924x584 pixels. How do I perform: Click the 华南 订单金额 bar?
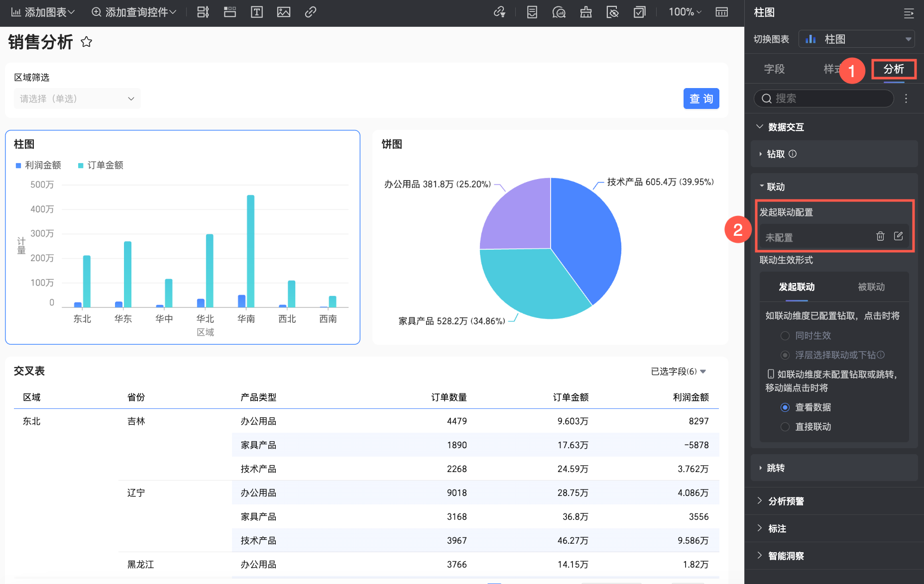pyautogui.click(x=250, y=251)
